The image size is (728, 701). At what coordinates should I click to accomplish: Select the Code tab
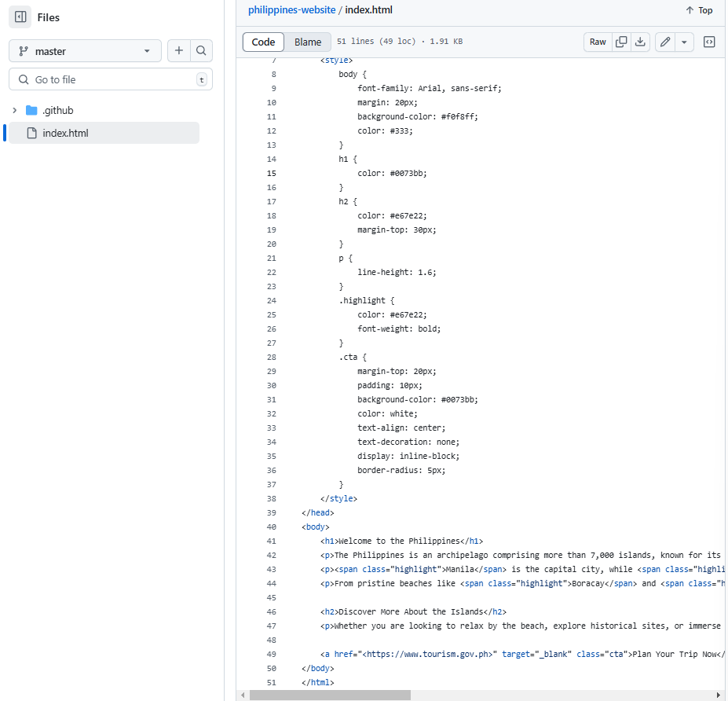(263, 42)
